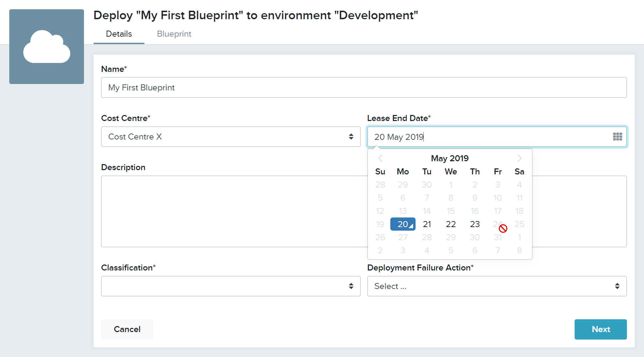
Task: Click the Su weekday header
Action: pyautogui.click(x=380, y=172)
